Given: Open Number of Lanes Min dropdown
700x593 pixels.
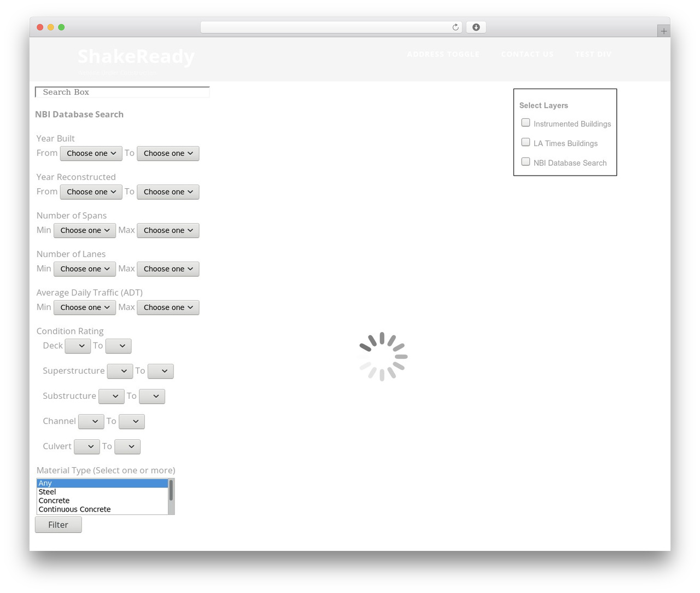Looking at the screenshot, I should pyautogui.click(x=85, y=269).
